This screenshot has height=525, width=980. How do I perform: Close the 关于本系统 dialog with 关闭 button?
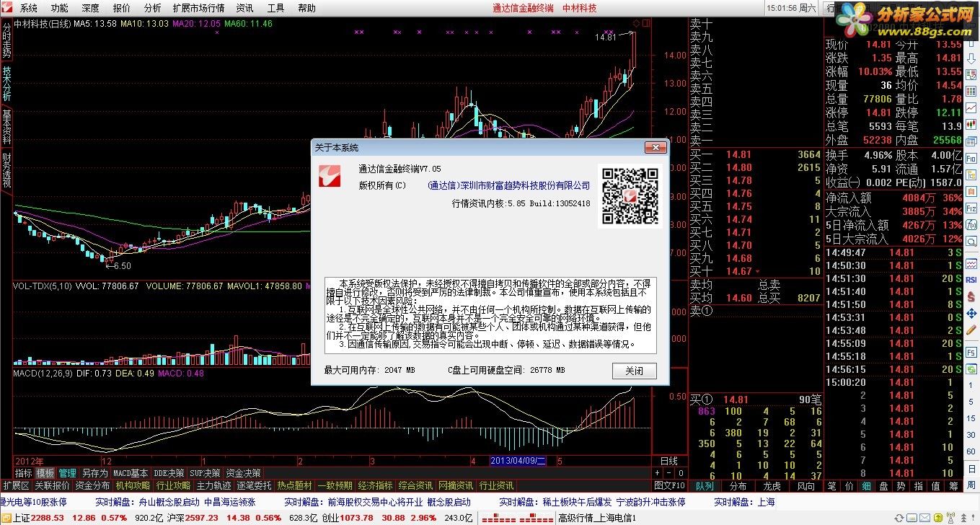(x=635, y=371)
